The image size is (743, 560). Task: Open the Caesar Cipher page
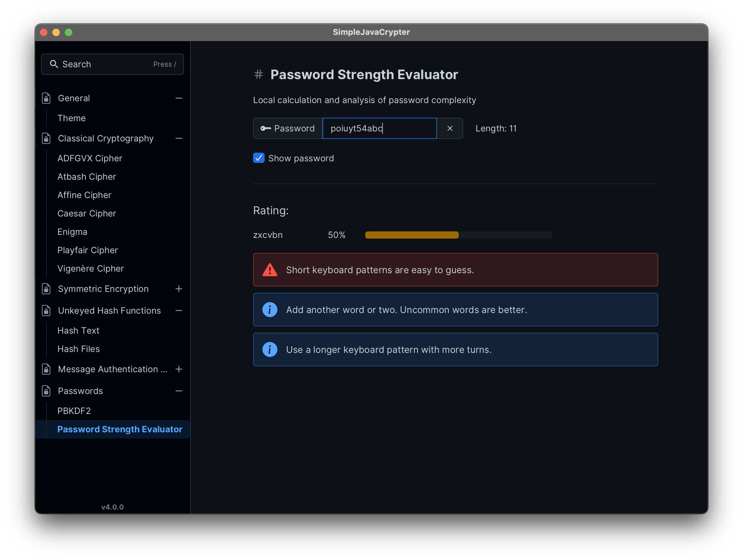coord(87,214)
